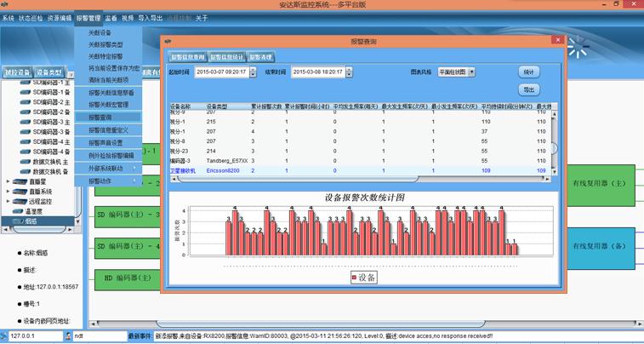Click the 127.0.0.1 address field
This screenshot has width=644, height=344.
coord(36,335)
